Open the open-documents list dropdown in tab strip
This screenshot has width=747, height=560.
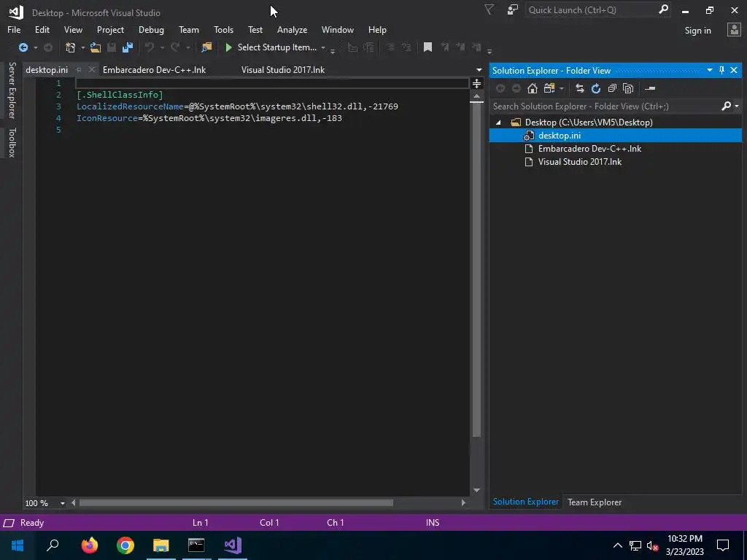click(x=479, y=70)
